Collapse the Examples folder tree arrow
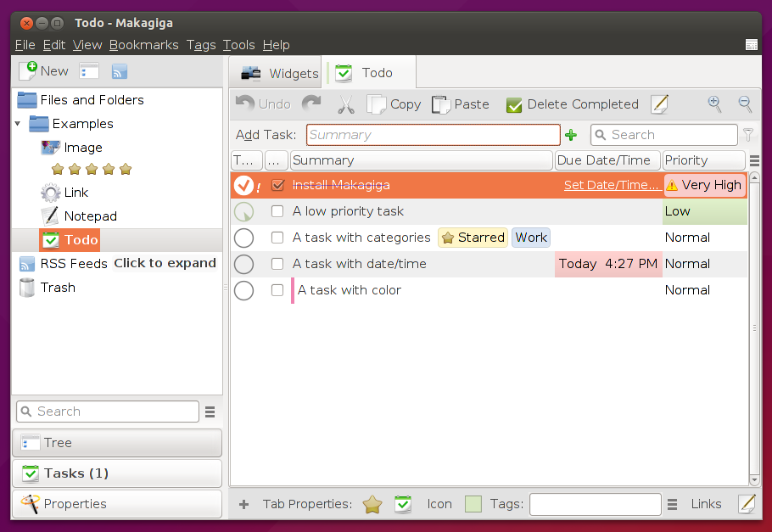Image resolution: width=772 pixels, height=532 pixels. coord(18,124)
